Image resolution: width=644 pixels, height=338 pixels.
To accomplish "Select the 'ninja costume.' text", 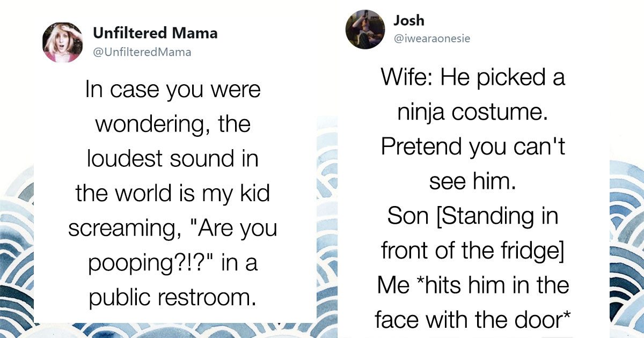I will pyautogui.click(x=473, y=113).
